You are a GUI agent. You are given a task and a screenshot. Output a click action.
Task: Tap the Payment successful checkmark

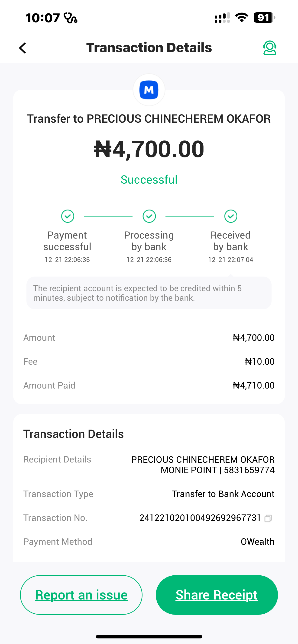coord(68,216)
